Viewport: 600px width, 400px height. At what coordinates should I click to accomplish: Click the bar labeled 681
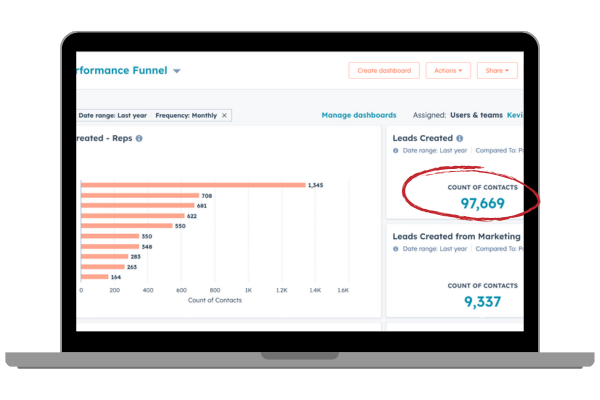138,206
